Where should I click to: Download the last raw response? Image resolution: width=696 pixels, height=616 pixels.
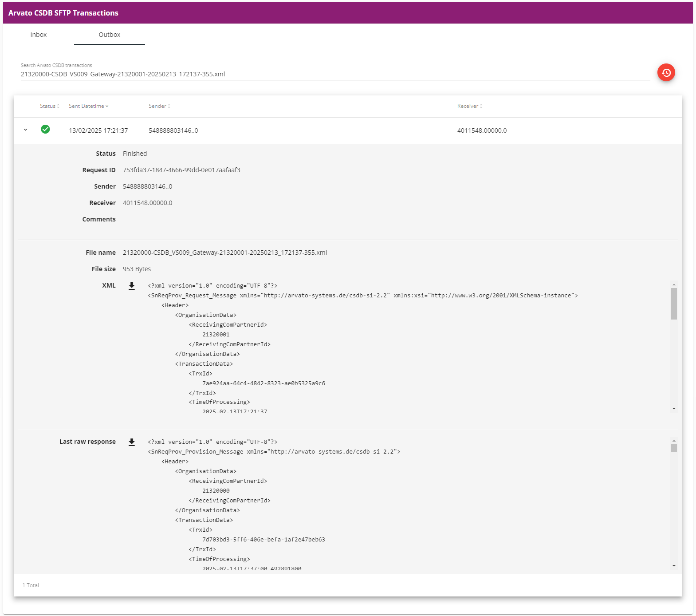[132, 442]
